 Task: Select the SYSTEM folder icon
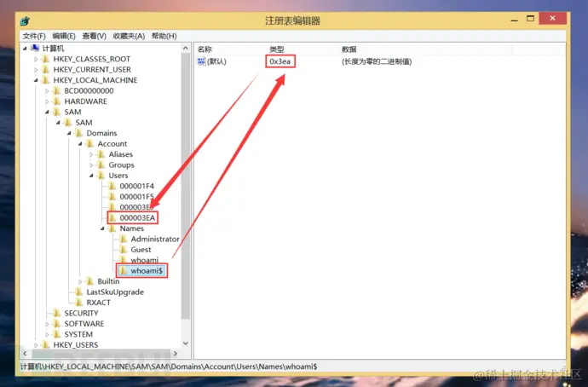tap(57, 334)
